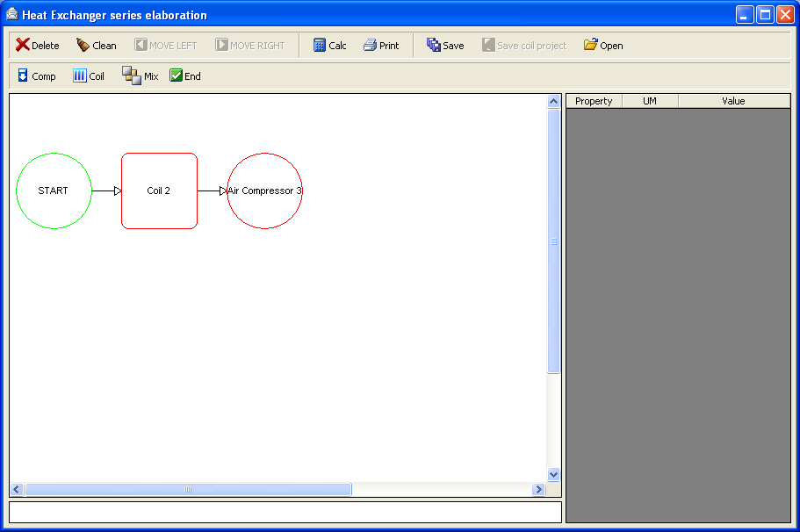Minimize the Heat Exchanger window
Viewport: 800px width, 532px height.
pyautogui.click(x=745, y=15)
